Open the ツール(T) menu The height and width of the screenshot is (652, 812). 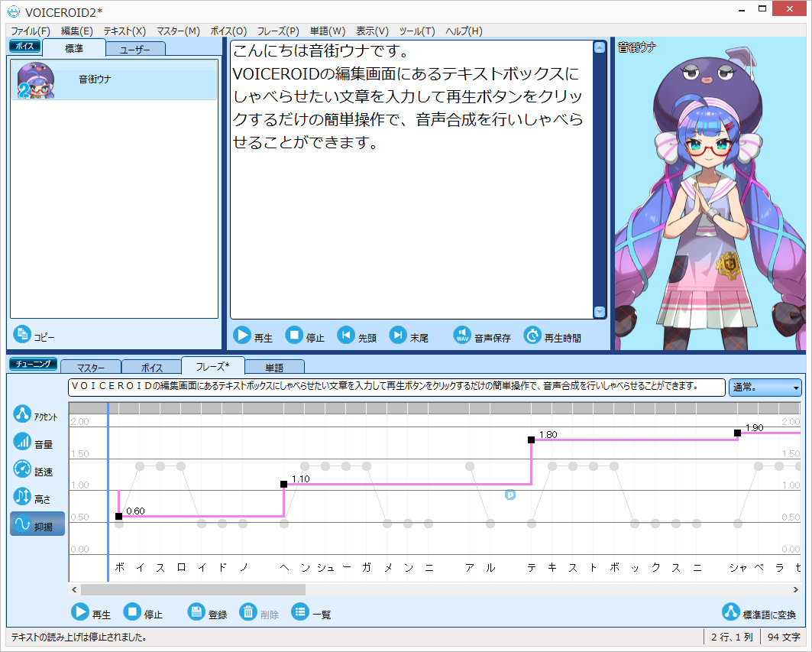coord(417,31)
